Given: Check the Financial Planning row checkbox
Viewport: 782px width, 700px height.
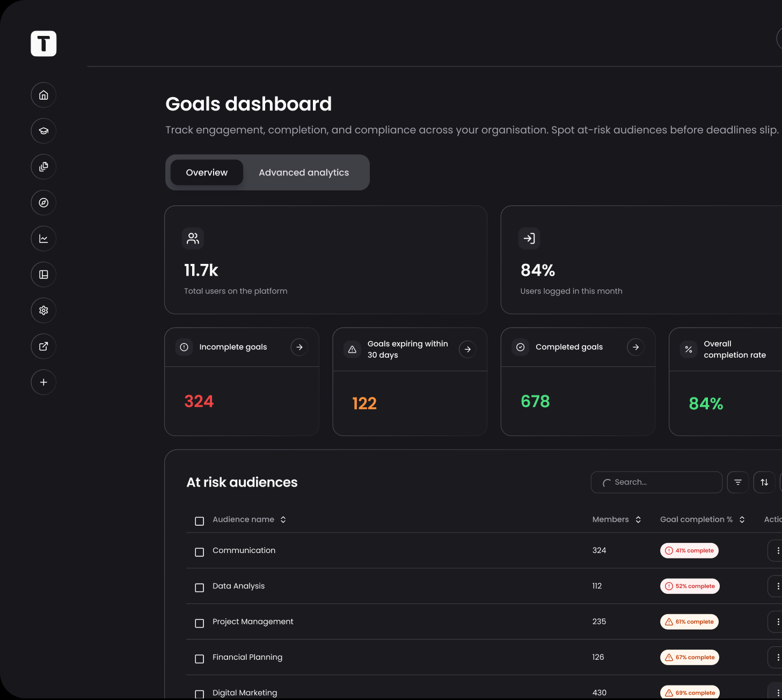Looking at the screenshot, I should pyautogui.click(x=200, y=659).
